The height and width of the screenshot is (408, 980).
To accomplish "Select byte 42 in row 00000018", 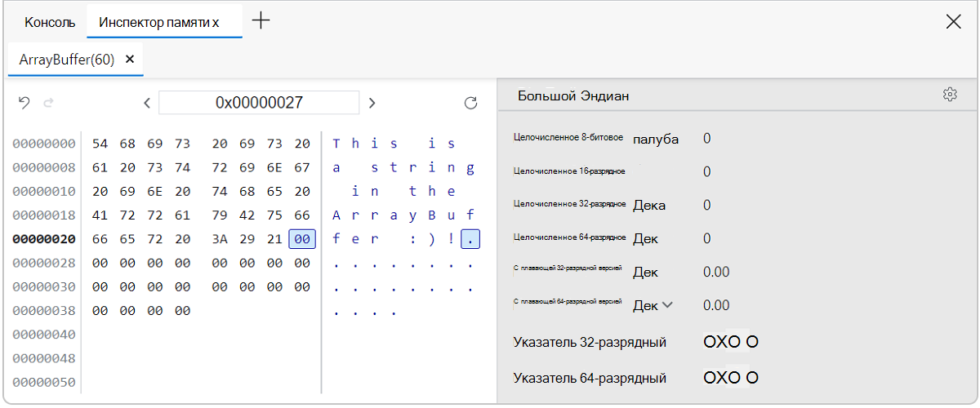I will tap(248, 215).
